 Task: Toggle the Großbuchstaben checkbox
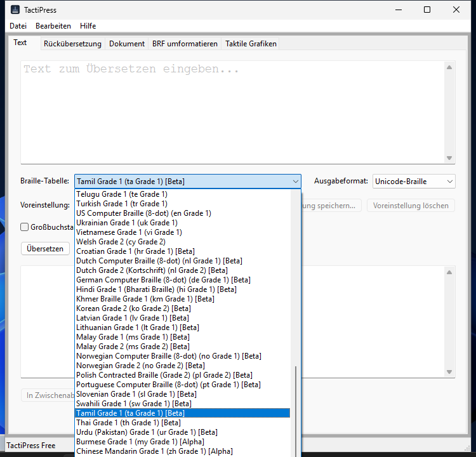click(x=25, y=227)
